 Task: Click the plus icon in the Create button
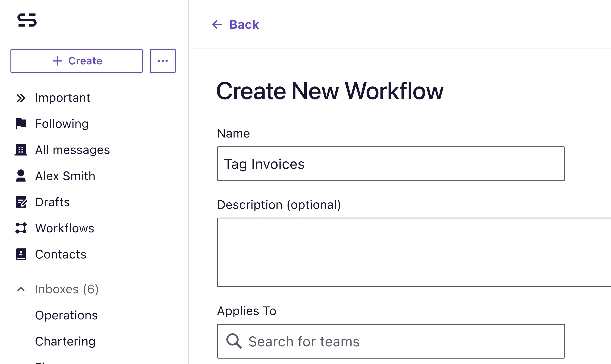click(57, 61)
